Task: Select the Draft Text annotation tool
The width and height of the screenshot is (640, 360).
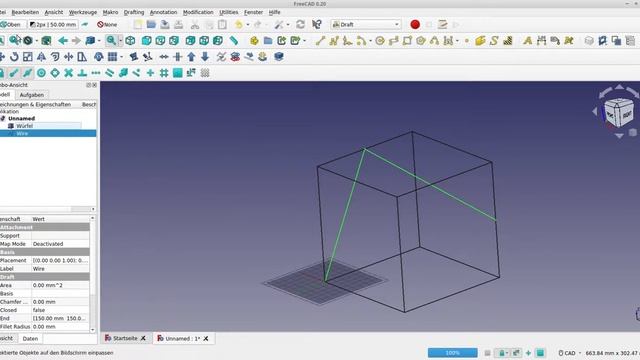Action: click(528, 40)
